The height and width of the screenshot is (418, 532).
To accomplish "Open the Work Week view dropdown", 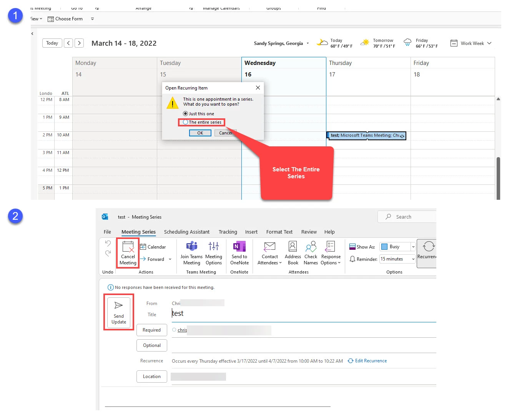I will [x=489, y=43].
